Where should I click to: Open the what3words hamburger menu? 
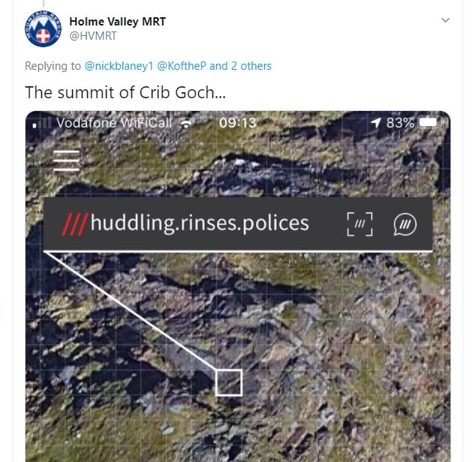[66, 160]
